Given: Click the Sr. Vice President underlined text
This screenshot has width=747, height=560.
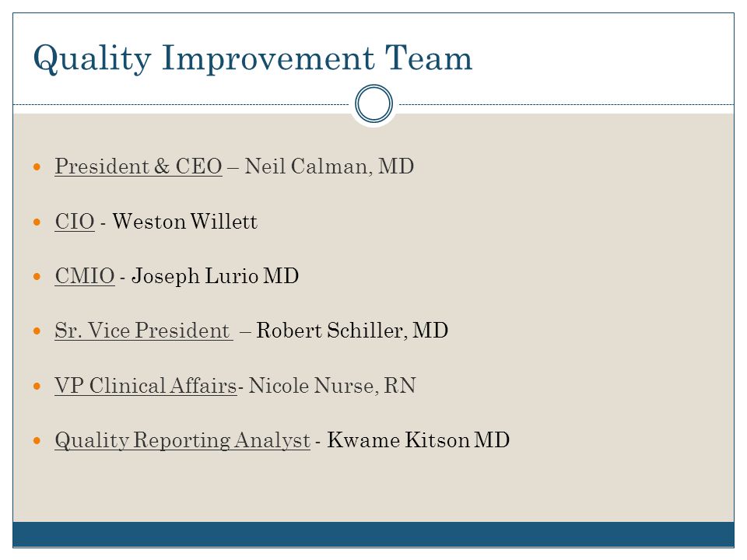Looking at the screenshot, I should point(142,331).
